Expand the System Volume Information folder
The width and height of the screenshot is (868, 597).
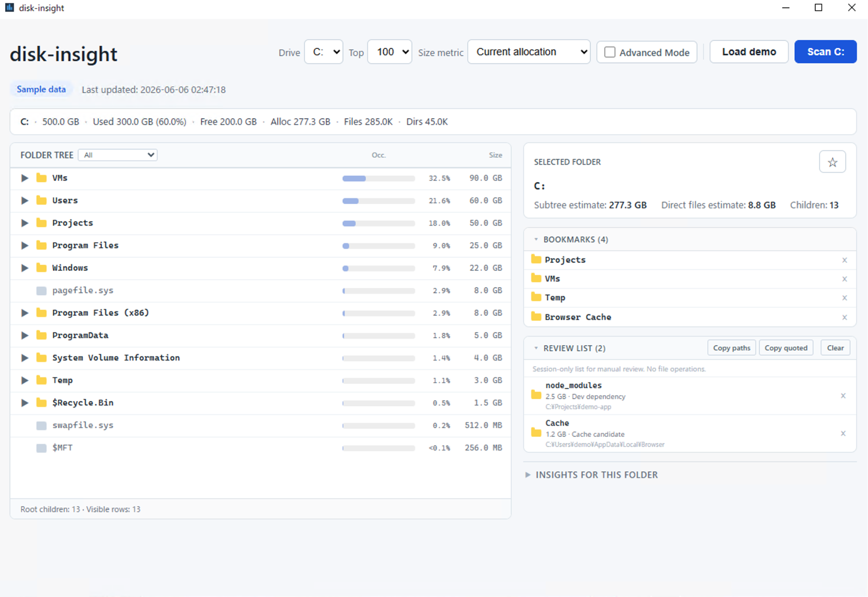click(x=25, y=358)
